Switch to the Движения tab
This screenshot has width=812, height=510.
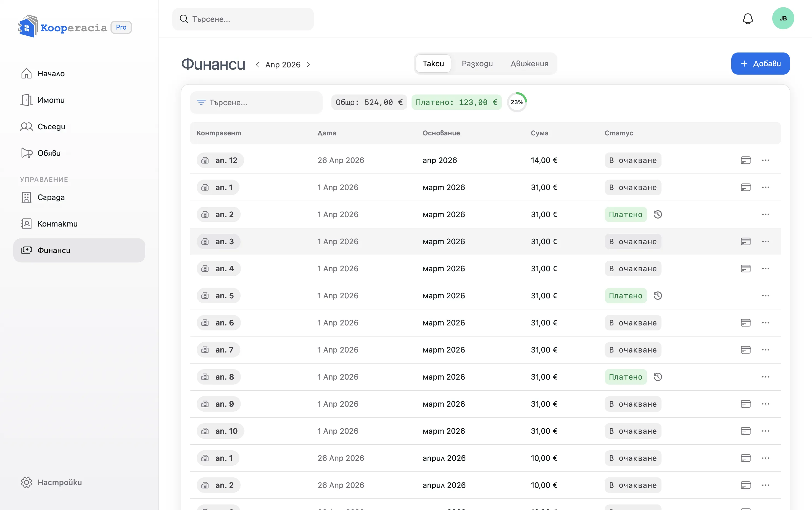tap(529, 64)
